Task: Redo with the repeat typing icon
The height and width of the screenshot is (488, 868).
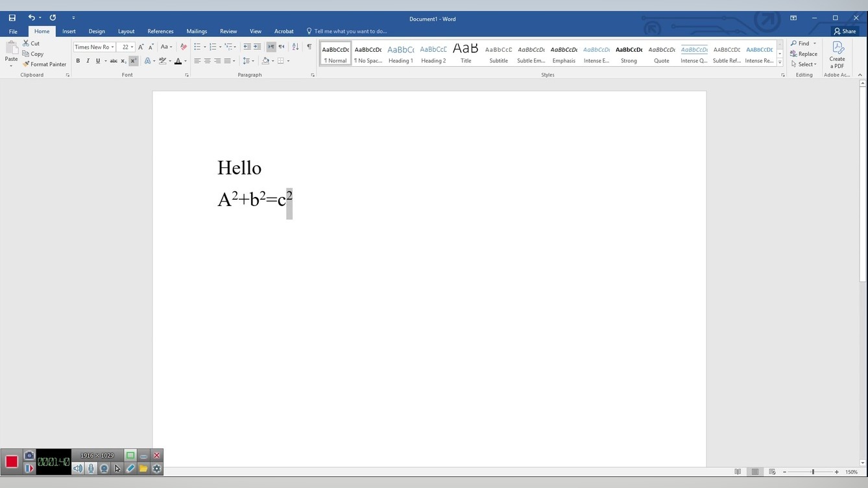Action: 53,18
